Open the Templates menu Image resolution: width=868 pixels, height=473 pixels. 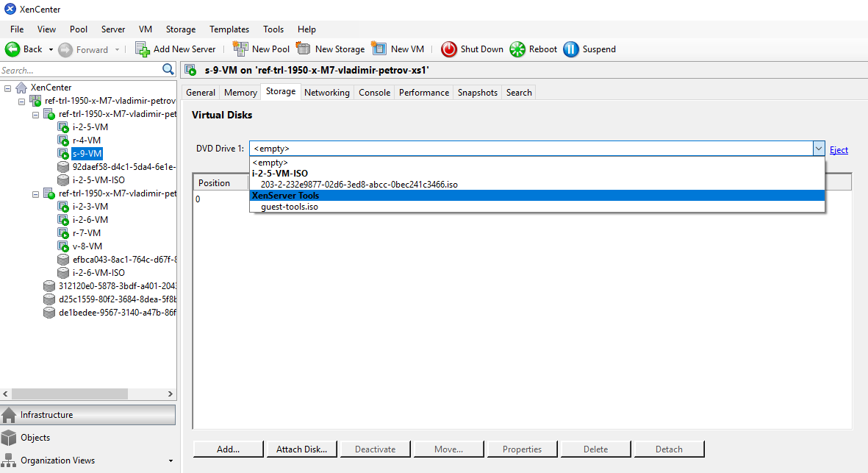[x=229, y=29]
